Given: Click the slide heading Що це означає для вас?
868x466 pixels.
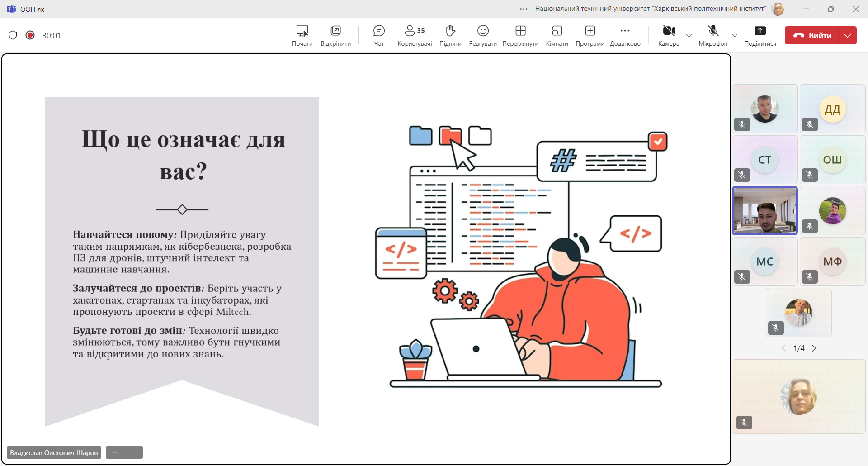Looking at the screenshot, I should [183, 155].
